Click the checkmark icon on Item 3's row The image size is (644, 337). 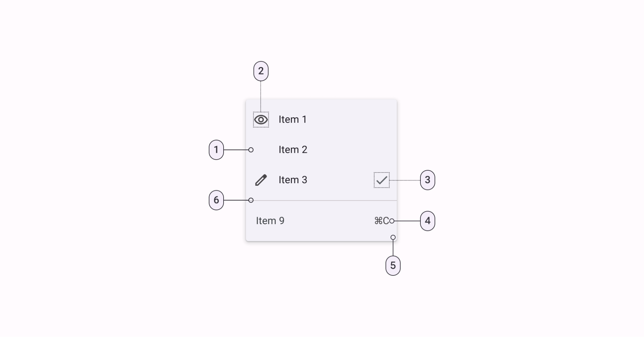tap(381, 181)
